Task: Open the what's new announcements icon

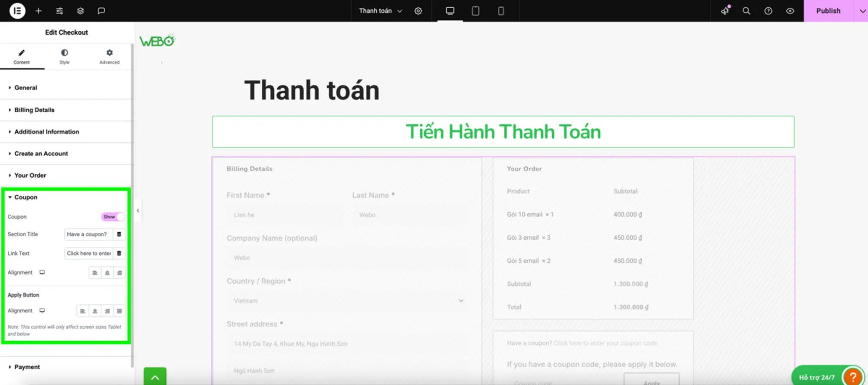Action: pyautogui.click(x=725, y=11)
